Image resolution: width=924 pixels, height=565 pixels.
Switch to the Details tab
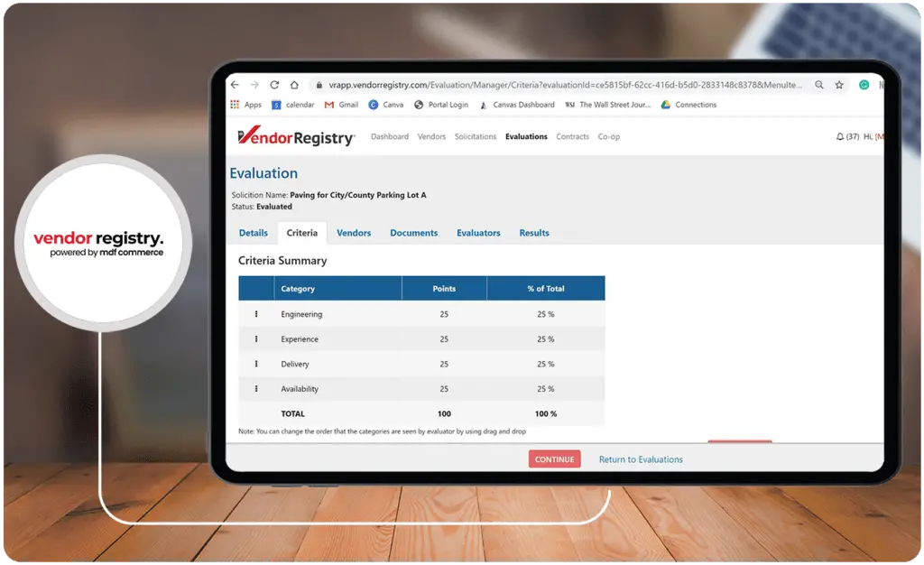point(254,233)
